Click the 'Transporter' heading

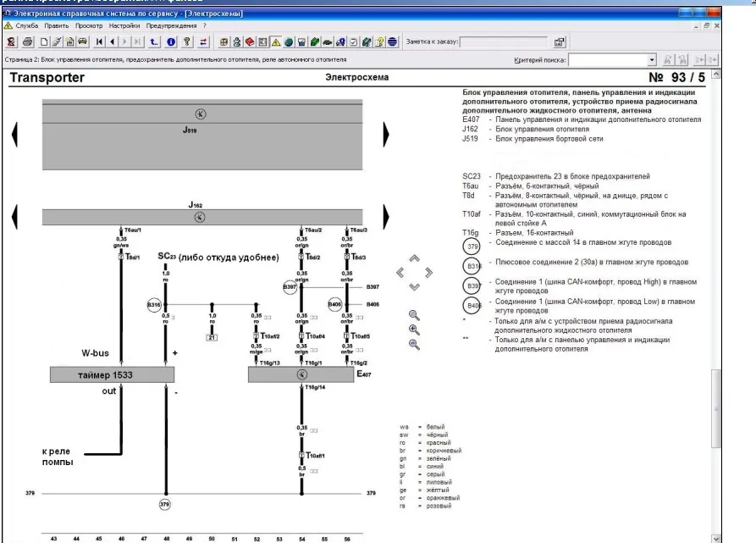(47, 78)
